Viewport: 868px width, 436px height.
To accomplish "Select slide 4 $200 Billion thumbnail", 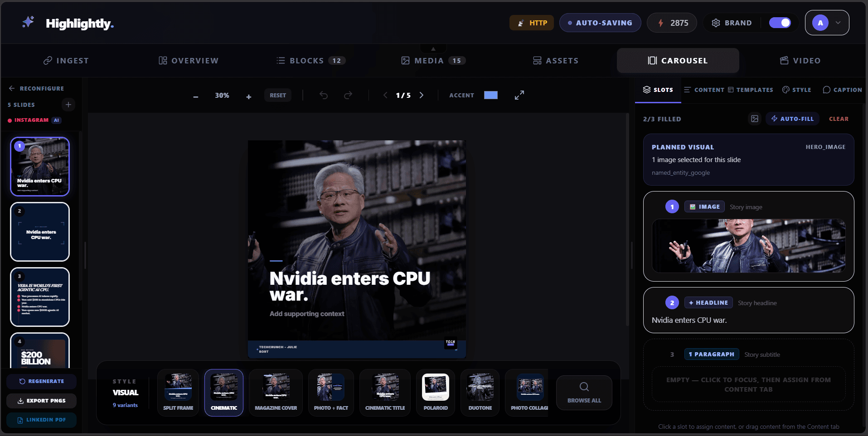I will (40, 350).
